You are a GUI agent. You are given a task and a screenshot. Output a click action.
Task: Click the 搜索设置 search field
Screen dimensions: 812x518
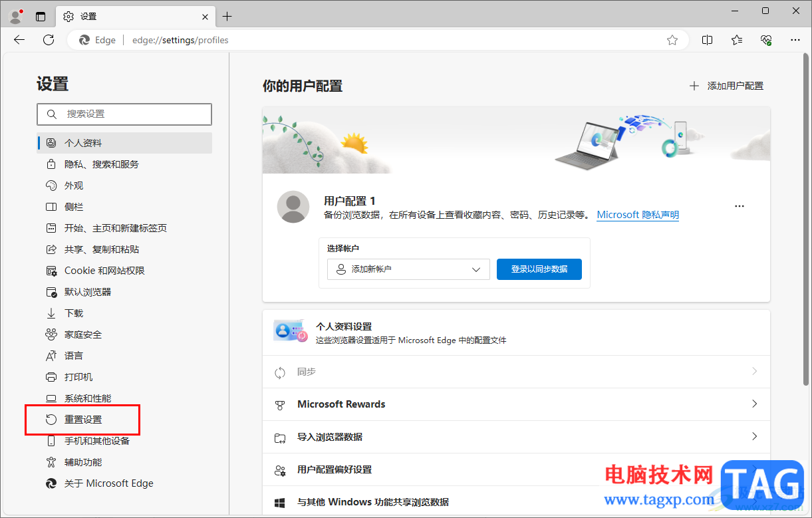tap(124, 114)
